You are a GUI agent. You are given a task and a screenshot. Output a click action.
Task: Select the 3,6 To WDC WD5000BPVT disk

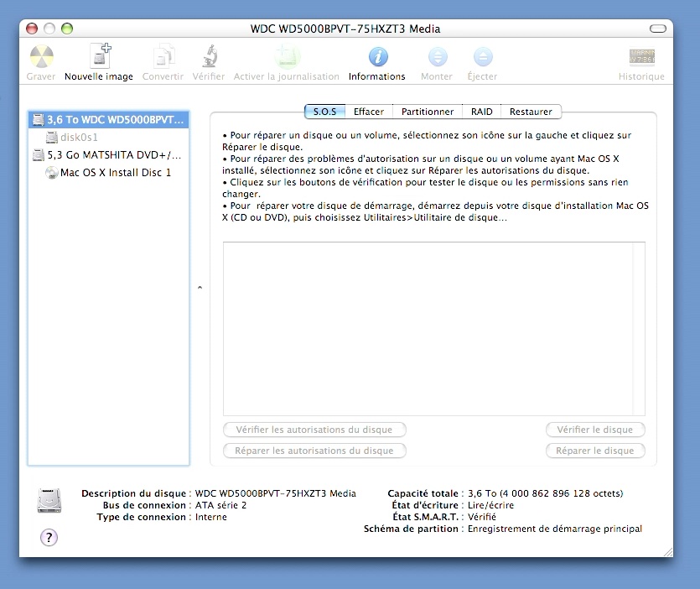coord(108,120)
